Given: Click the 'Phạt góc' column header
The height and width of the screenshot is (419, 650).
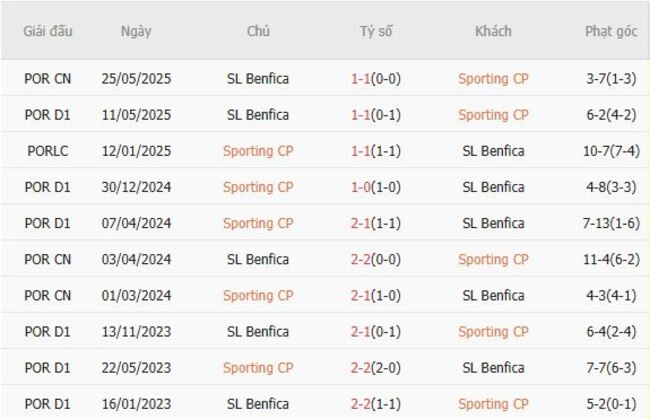Looking at the screenshot, I should 611,31.
